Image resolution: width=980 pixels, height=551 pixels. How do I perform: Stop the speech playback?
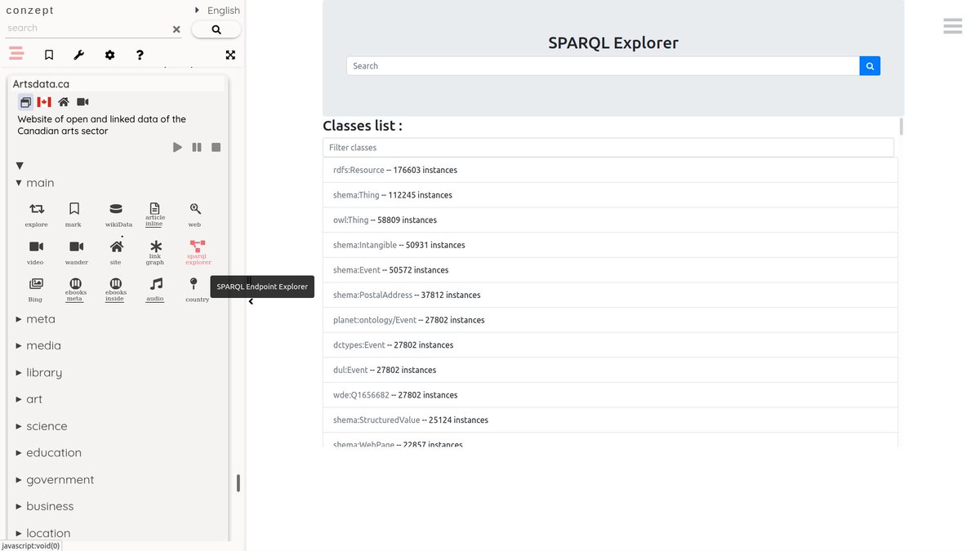tap(216, 147)
